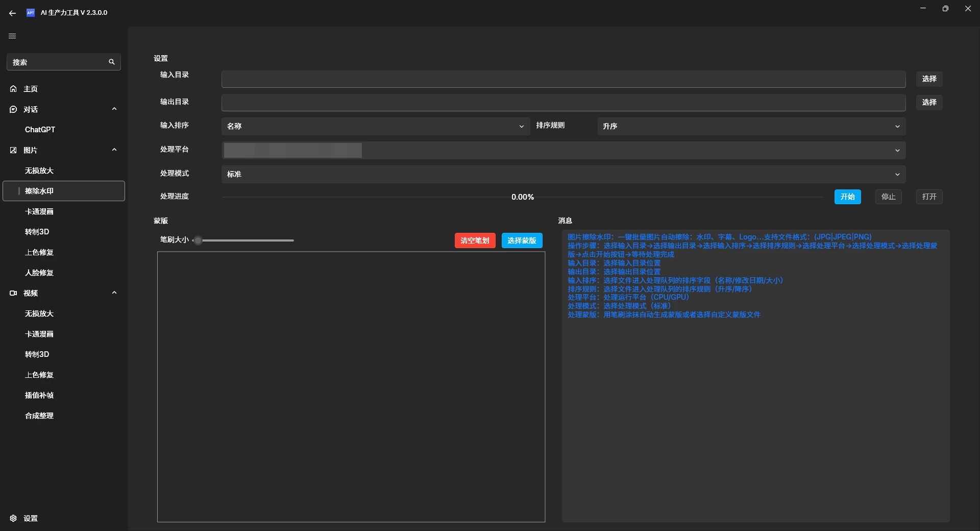Open 人脸修复 under the image section

click(39, 273)
